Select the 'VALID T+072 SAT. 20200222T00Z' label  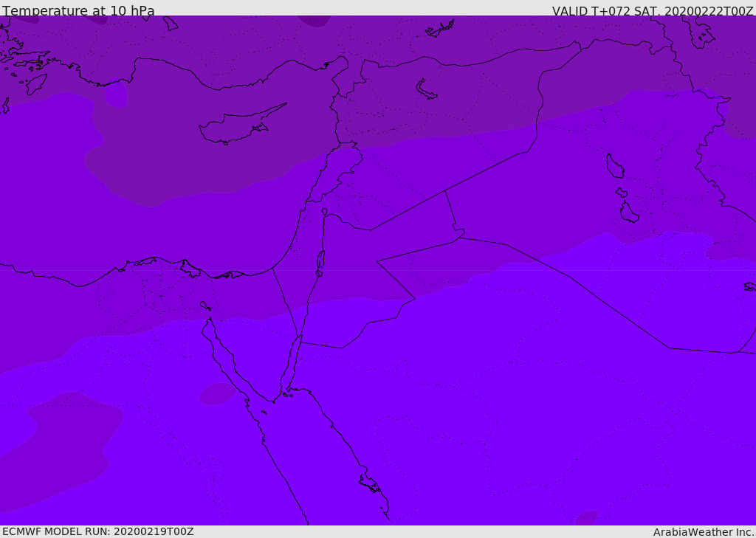coord(653,10)
